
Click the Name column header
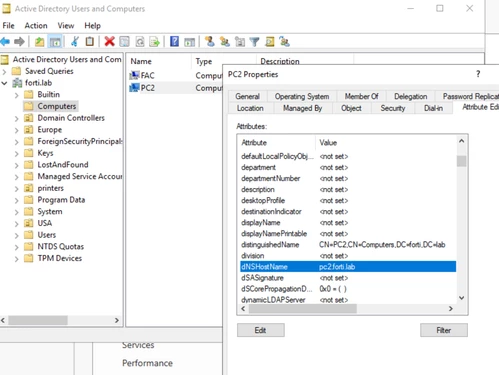[159, 61]
